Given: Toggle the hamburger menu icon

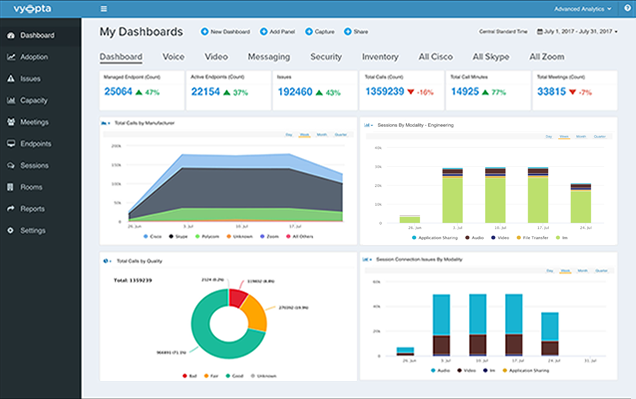Looking at the screenshot, I should 104,9.
